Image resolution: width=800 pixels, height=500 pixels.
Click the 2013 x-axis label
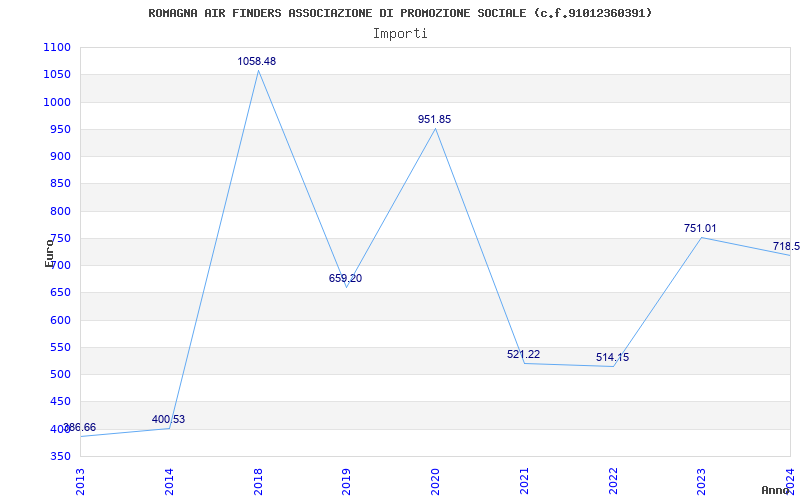(81, 481)
